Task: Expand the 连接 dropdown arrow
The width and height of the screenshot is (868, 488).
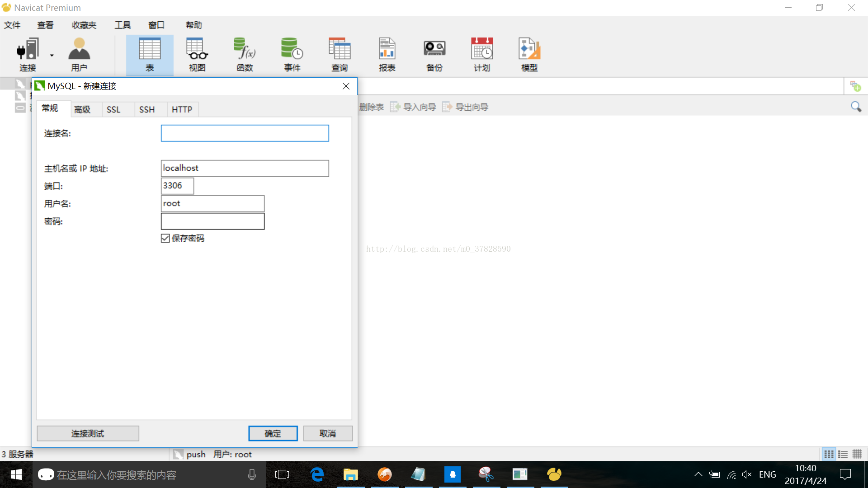Action: (x=52, y=56)
